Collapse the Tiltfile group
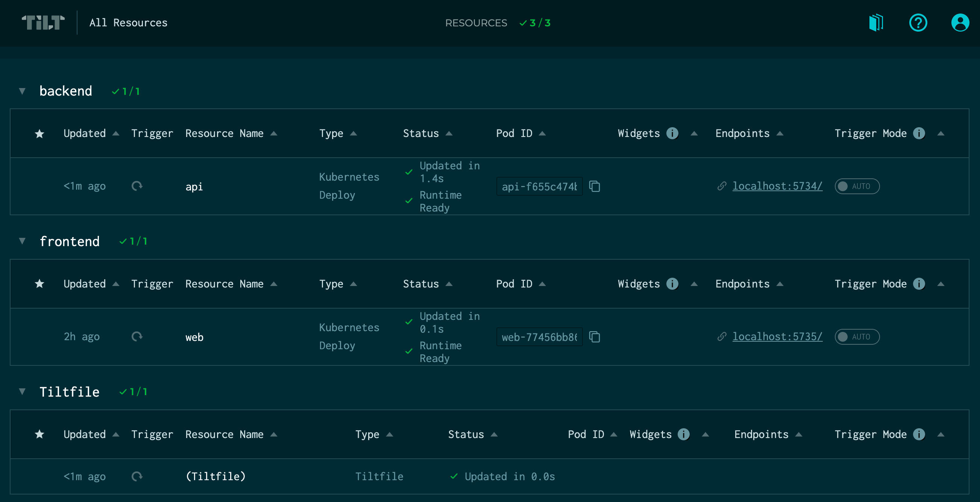This screenshot has height=502, width=980. click(x=22, y=391)
